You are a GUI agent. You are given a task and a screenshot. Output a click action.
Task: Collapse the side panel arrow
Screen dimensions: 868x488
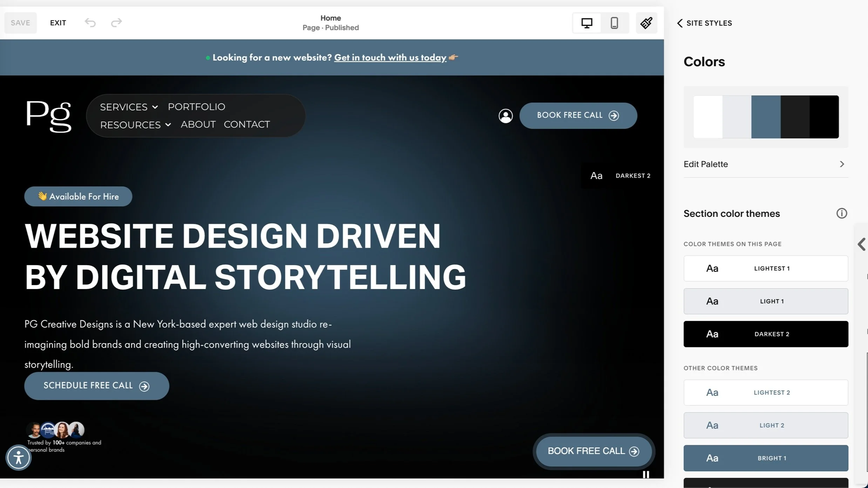point(861,244)
